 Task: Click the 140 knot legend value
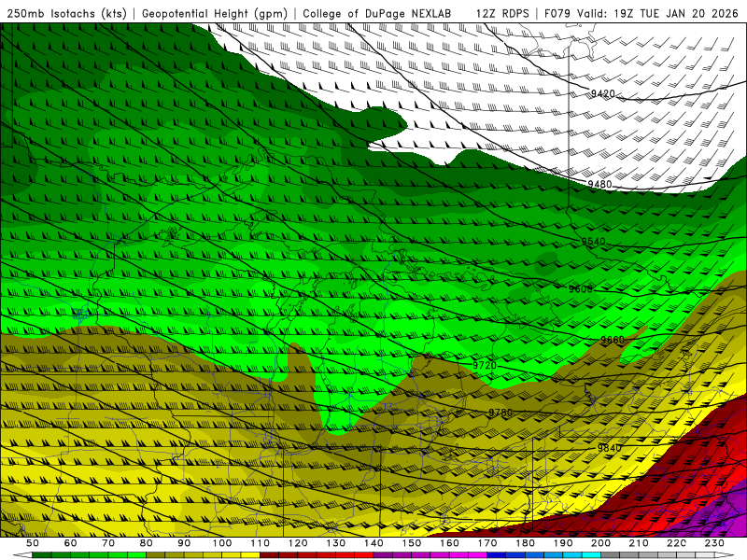pyautogui.click(x=373, y=543)
